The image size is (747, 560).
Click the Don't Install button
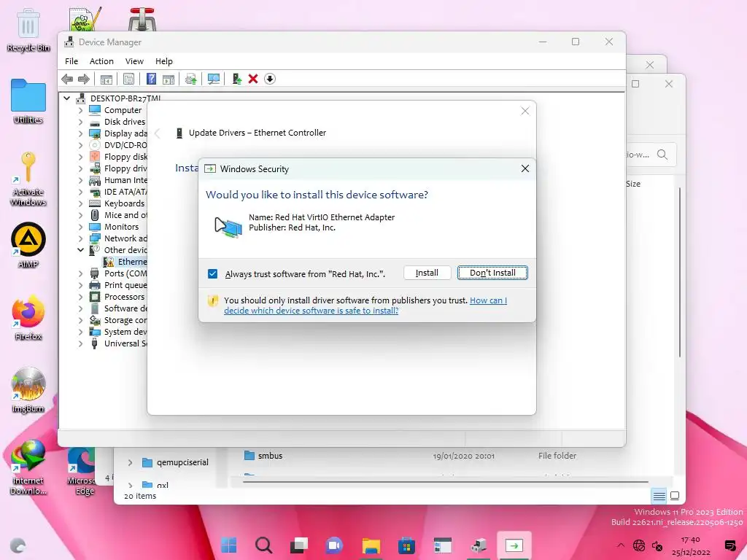click(492, 273)
